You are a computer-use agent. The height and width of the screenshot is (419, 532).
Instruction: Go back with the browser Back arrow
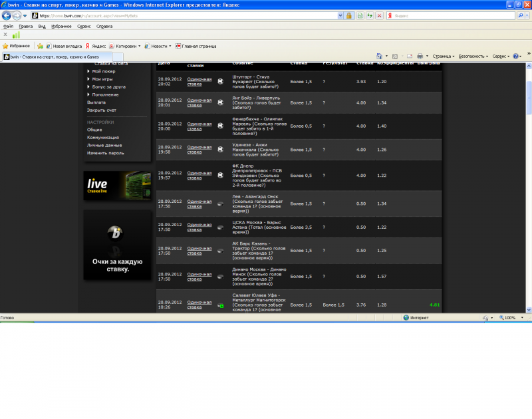tap(6, 15)
